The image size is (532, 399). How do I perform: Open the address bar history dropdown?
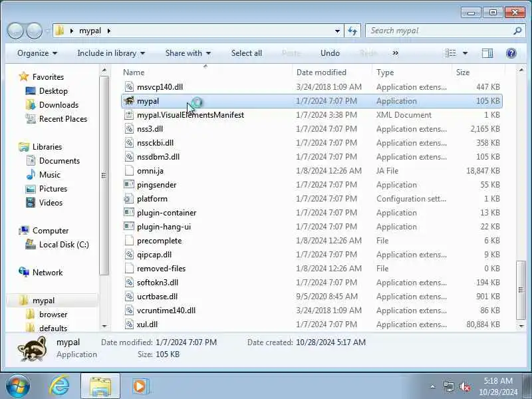pyautogui.click(x=337, y=31)
